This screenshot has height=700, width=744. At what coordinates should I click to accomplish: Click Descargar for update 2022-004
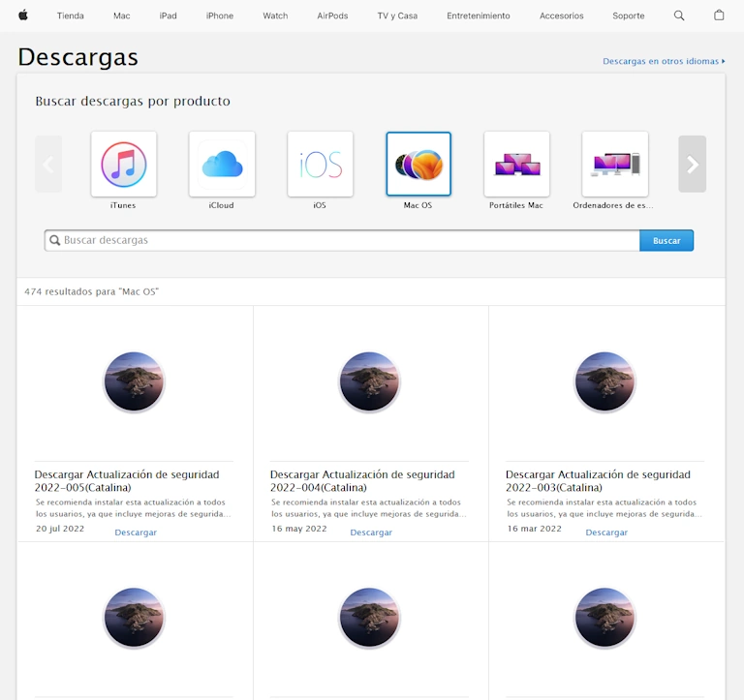tap(371, 533)
